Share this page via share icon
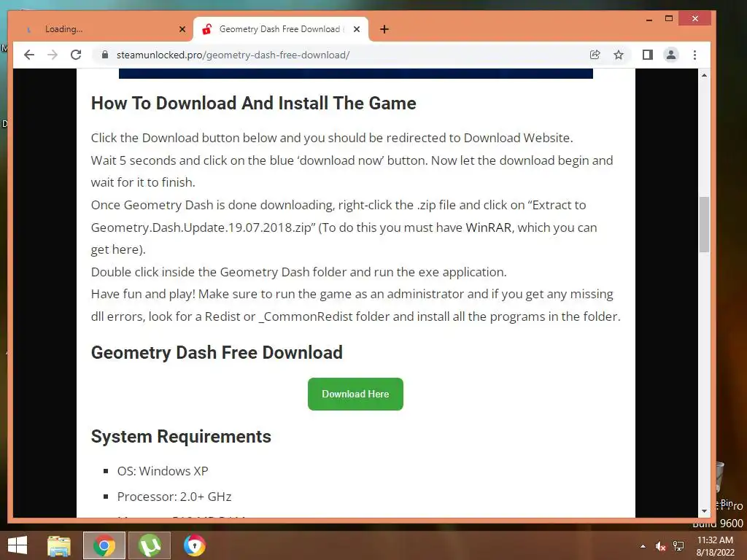The width and height of the screenshot is (747, 560). pos(595,55)
